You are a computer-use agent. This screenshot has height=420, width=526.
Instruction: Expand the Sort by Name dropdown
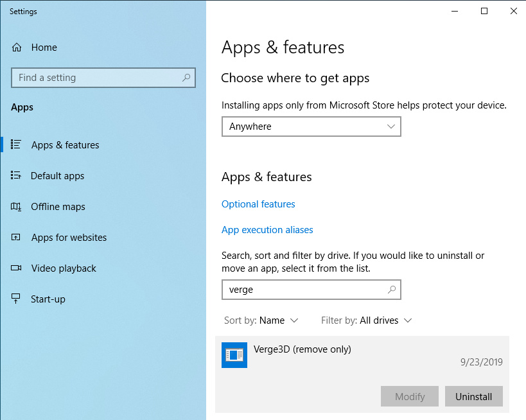[x=261, y=320]
